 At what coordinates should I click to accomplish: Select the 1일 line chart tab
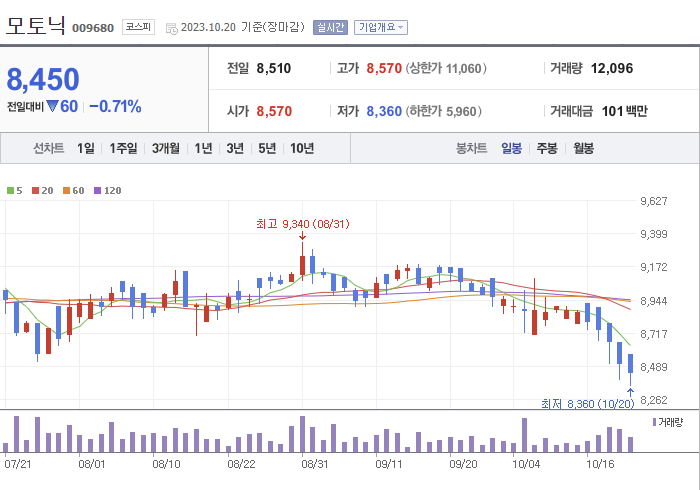pyautogui.click(x=86, y=148)
